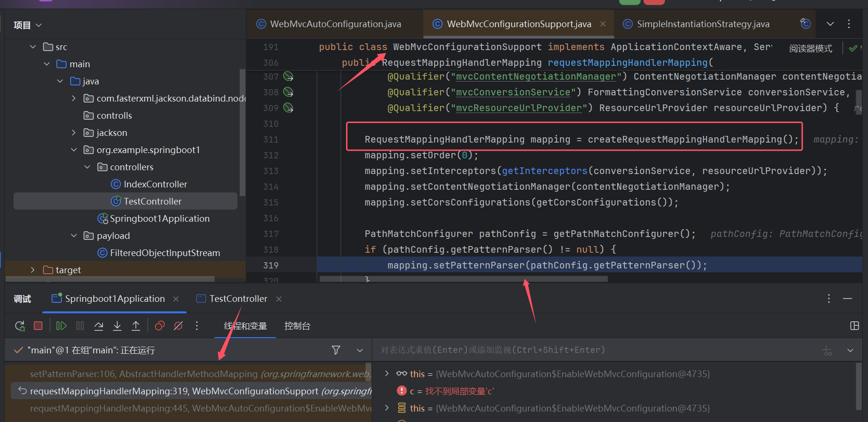Resume program execution
868x422 pixels.
tap(61, 326)
